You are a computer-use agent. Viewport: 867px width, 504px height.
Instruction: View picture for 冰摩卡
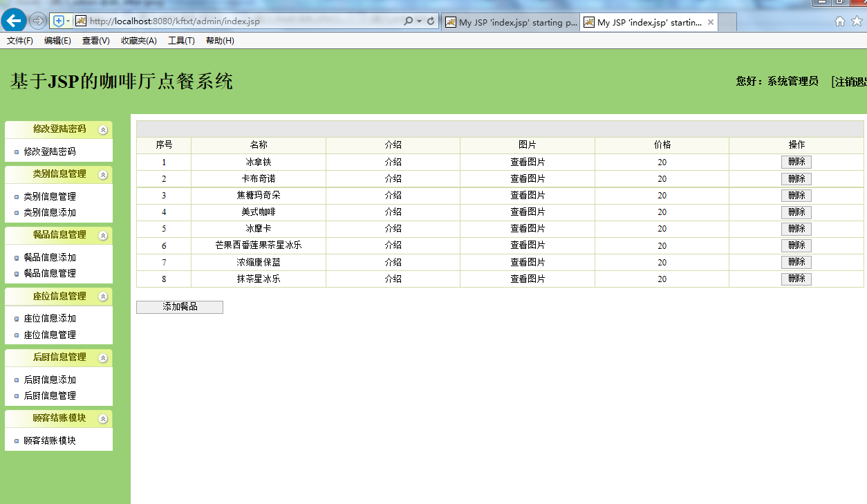pos(528,229)
